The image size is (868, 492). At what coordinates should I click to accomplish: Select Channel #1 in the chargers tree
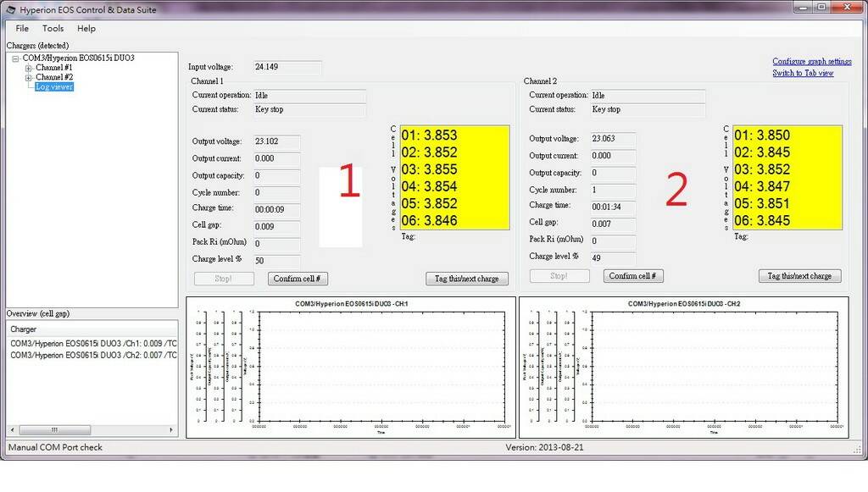[x=53, y=68]
